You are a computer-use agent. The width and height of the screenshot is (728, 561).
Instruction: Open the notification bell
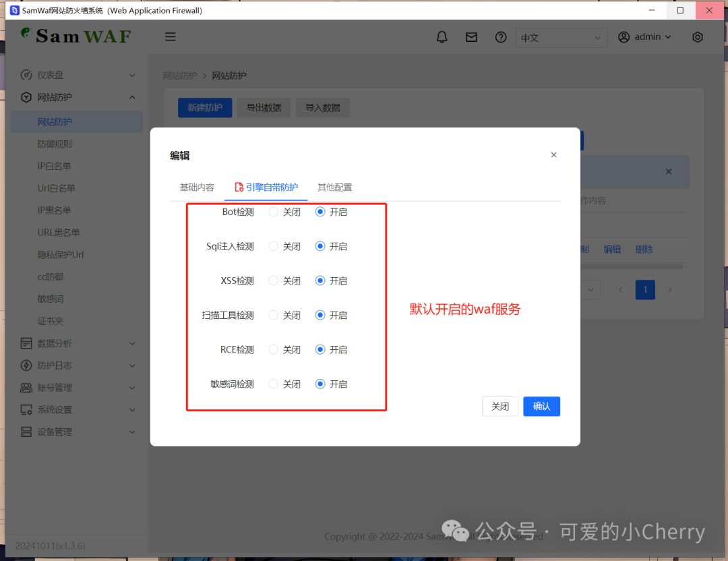(x=442, y=37)
